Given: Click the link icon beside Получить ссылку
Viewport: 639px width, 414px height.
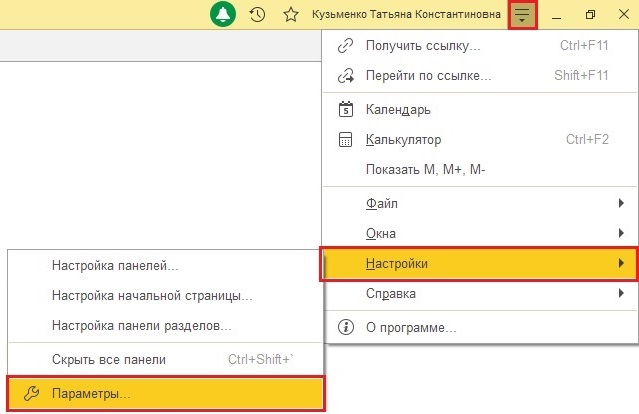Looking at the screenshot, I should [346, 46].
